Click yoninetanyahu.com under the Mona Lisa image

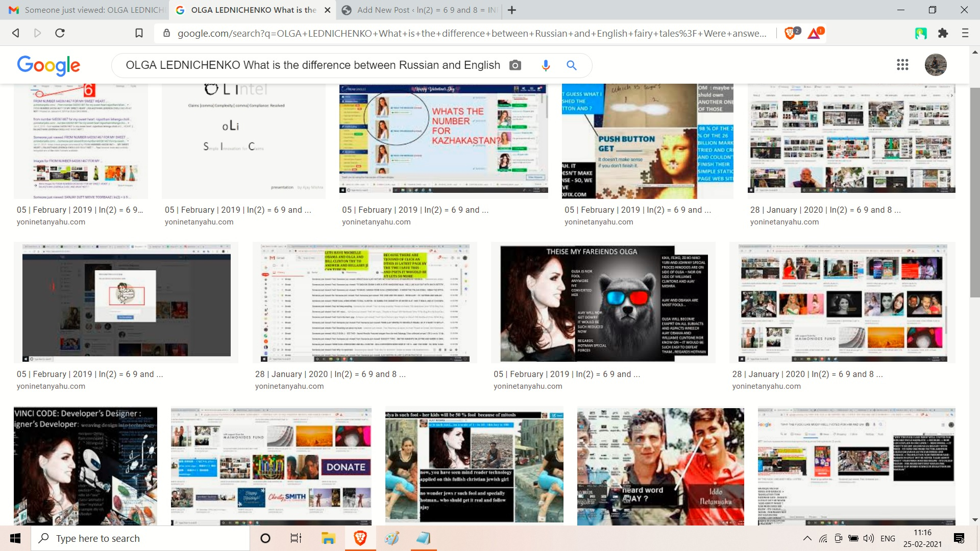(599, 222)
